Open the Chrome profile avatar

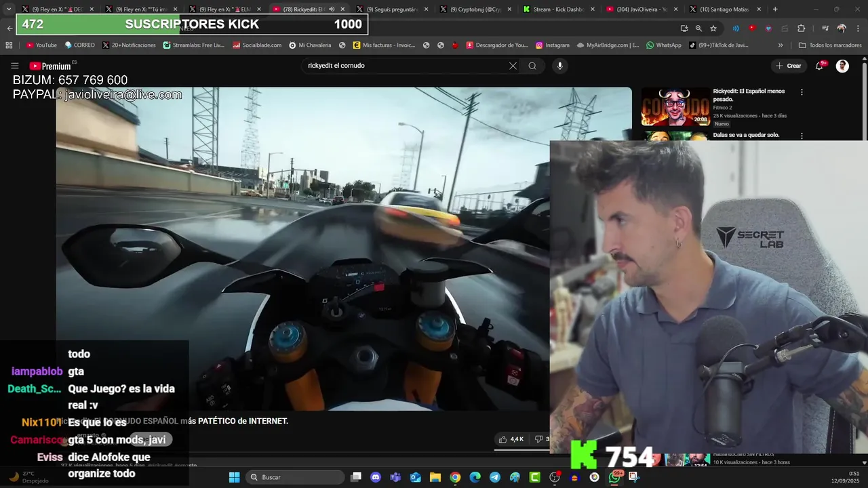[842, 28]
